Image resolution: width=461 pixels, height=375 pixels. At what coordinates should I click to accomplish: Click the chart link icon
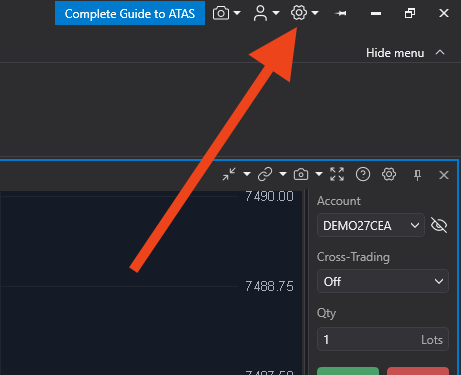[265, 174]
